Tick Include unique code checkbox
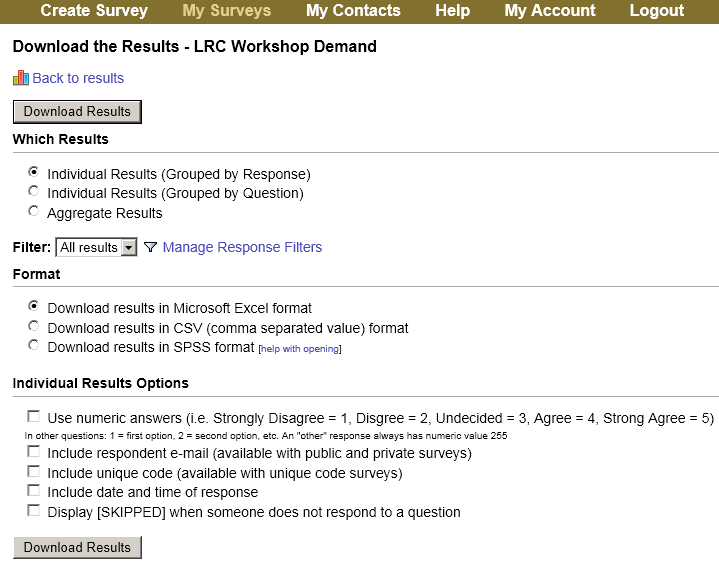The height and width of the screenshot is (569, 719). click(34, 472)
